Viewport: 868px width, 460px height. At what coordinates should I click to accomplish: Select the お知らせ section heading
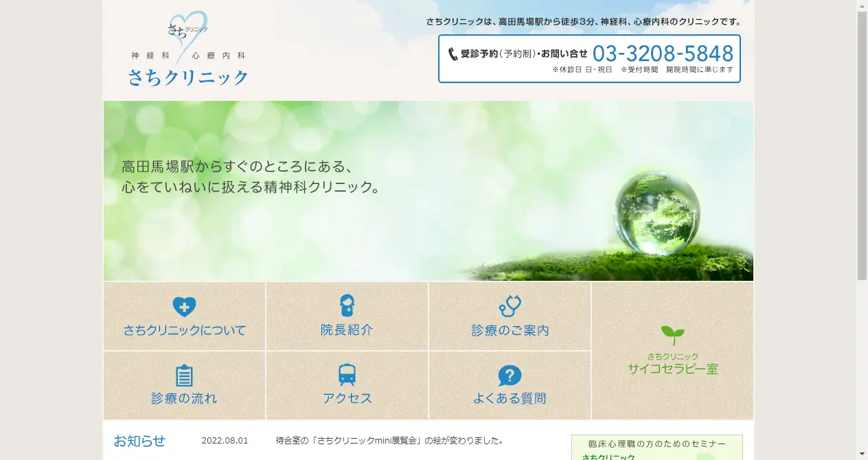point(139,441)
